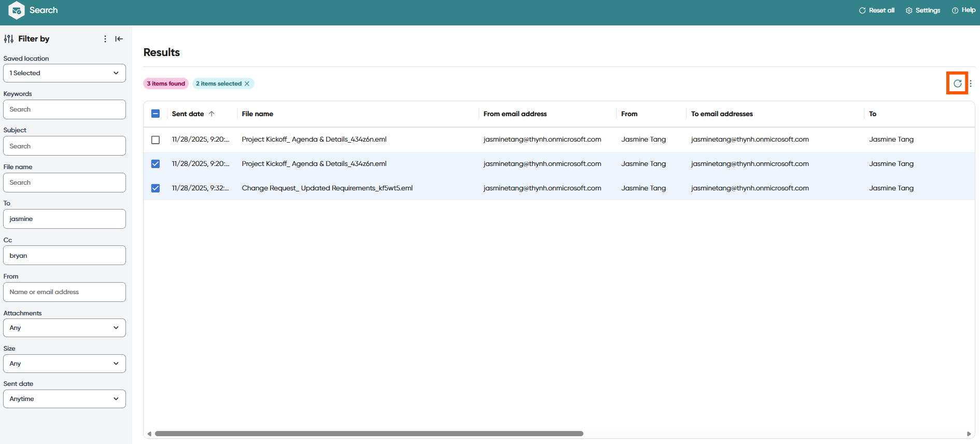Uncheck the Change Request row checkbox
The height and width of the screenshot is (444, 980).
(x=156, y=188)
